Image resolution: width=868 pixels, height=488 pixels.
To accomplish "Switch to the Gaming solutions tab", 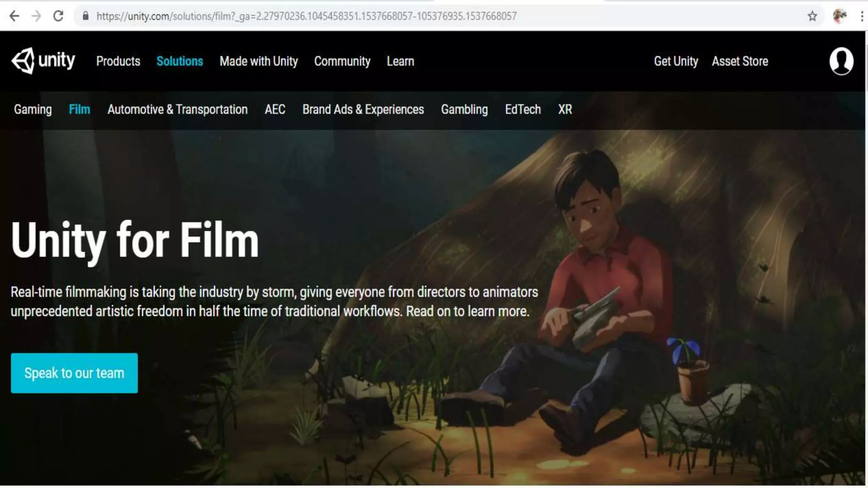I will coord(33,109).
